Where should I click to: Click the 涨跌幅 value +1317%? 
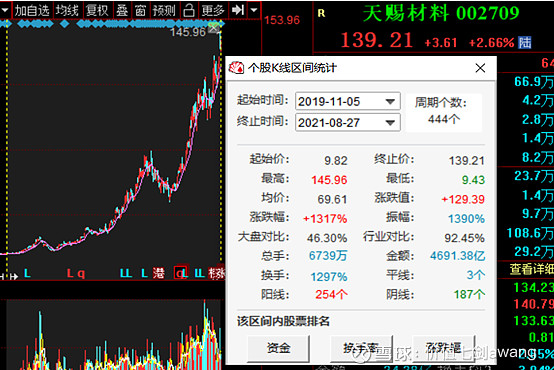click(x=325, y=219)
